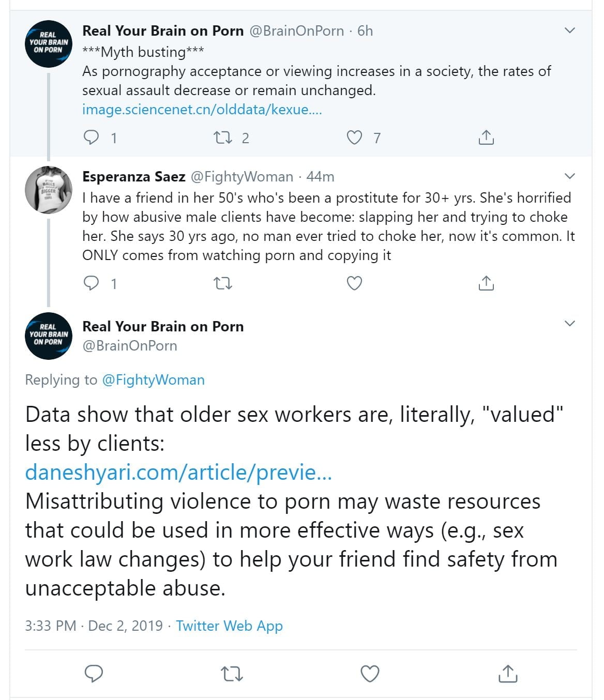Expand the chevron menu on Esperanza's tweet
The height and width of the screenshot is (700, 604).
[x=569, y=176]
